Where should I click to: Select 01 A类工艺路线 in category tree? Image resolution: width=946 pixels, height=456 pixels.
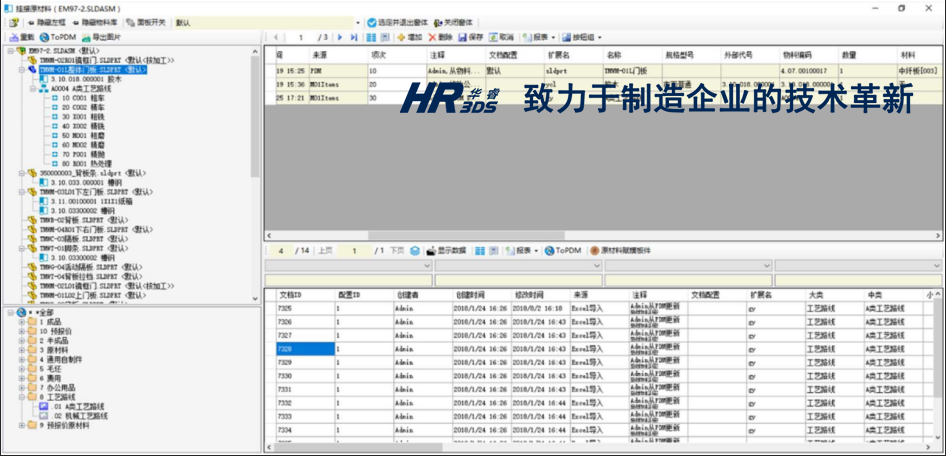[x=75, y=406]
